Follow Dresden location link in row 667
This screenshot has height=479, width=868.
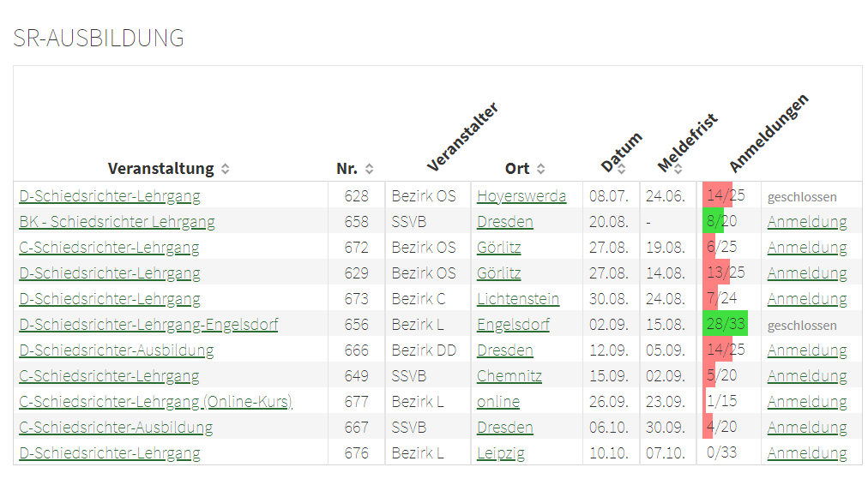pyautogui.click(x=505, y=428)
